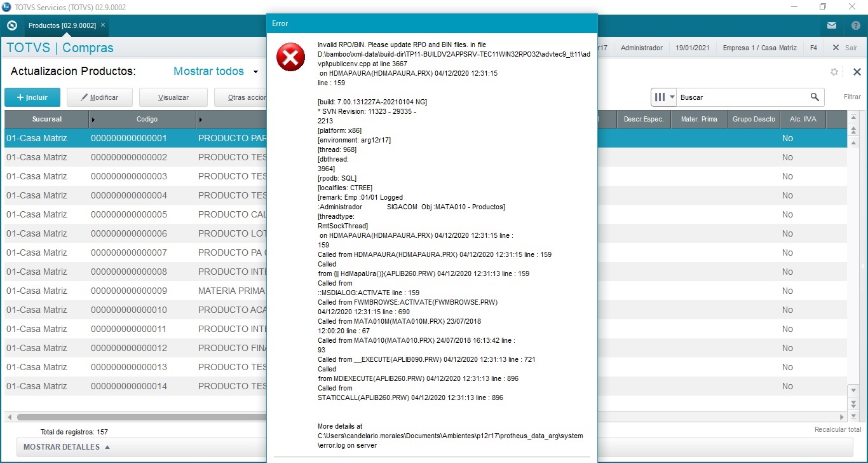Screen dimensions: 868x463
Task: Select row with code 000000000000014
Action: point(426,386)
